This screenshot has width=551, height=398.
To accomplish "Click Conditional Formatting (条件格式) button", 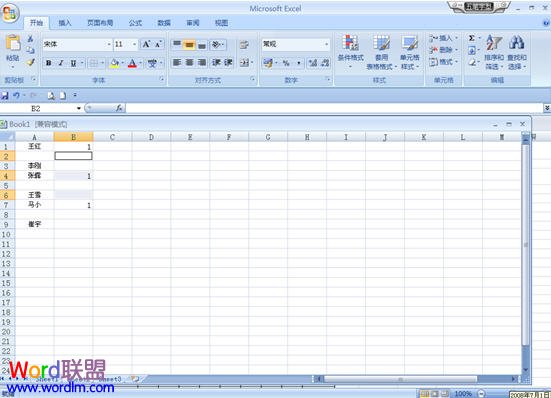I will pyautogui.click(x=350, y=52).
